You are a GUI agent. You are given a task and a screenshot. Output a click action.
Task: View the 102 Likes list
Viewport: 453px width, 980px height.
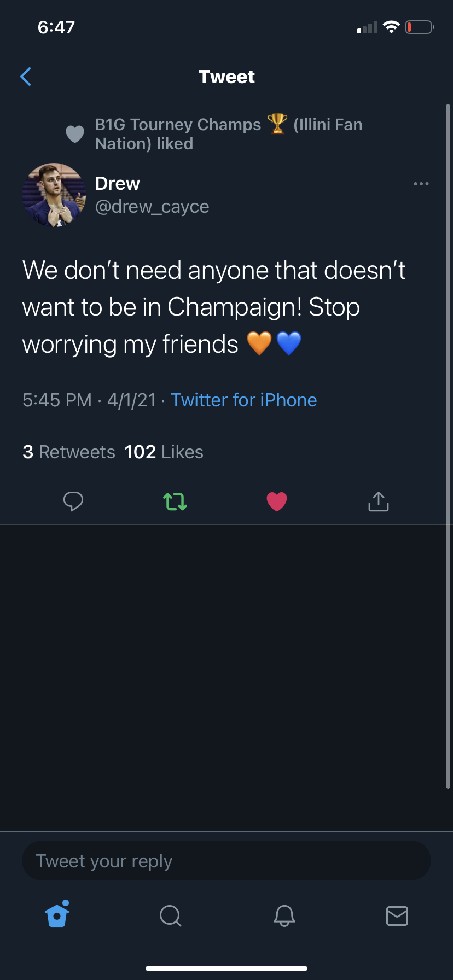coord(164,452)
